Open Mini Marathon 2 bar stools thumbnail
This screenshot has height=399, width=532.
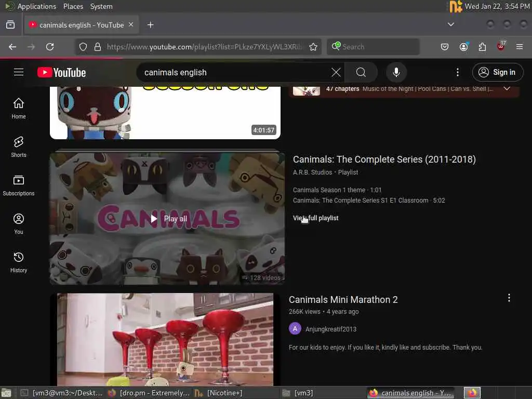(x=165, y=339)
